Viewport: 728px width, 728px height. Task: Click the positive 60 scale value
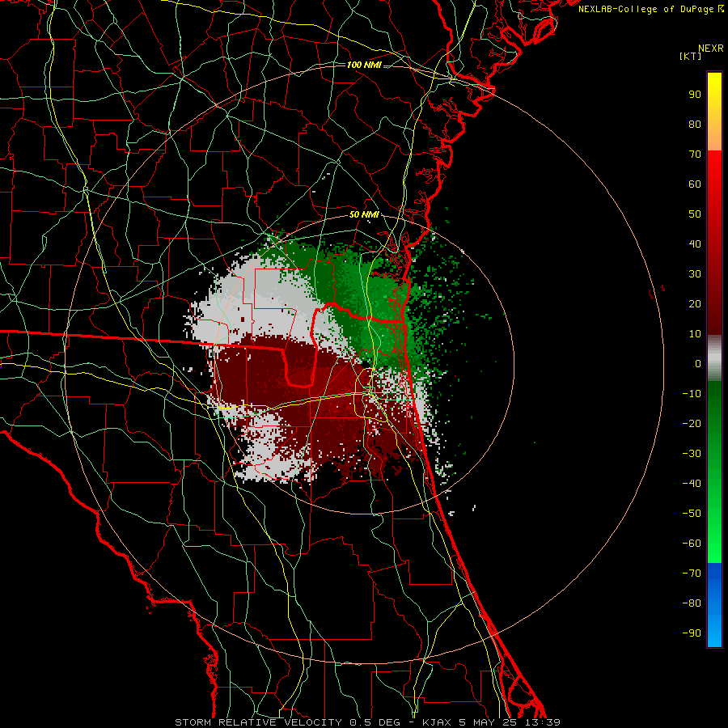695,184
